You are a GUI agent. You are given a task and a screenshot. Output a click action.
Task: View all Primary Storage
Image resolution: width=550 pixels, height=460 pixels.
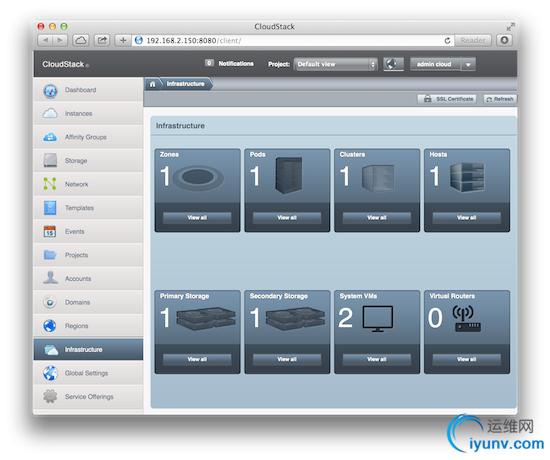coord(197,359)
